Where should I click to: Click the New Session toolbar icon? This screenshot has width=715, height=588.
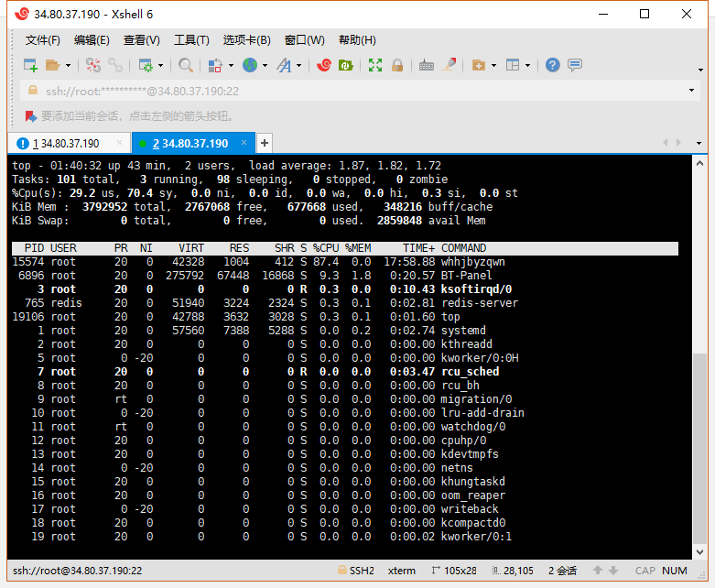point(30,65)
